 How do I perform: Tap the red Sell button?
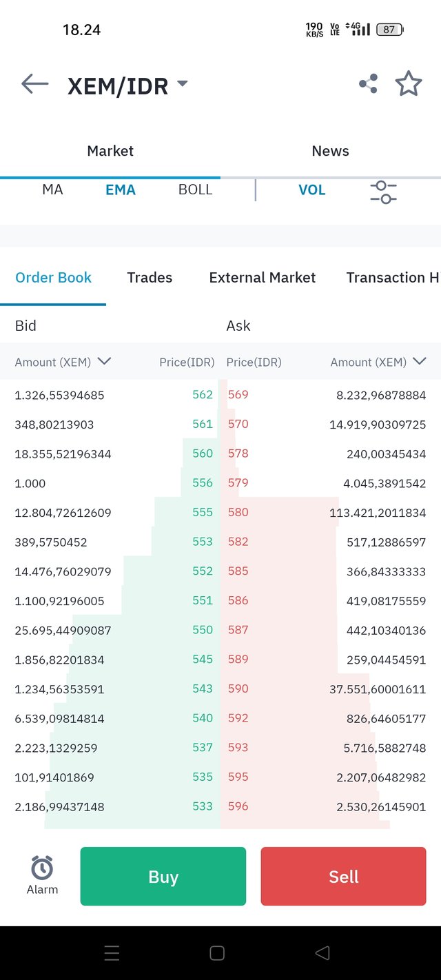click(x=343, y=877)
